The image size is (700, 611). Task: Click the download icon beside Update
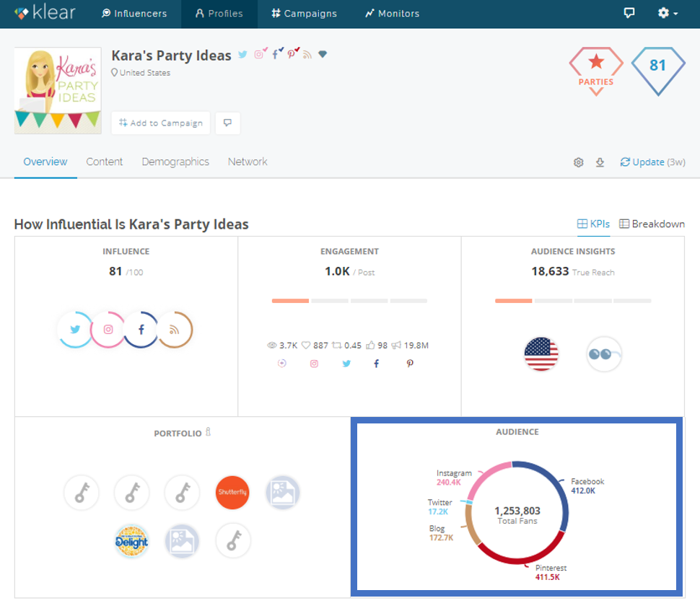tap(600, 162)
